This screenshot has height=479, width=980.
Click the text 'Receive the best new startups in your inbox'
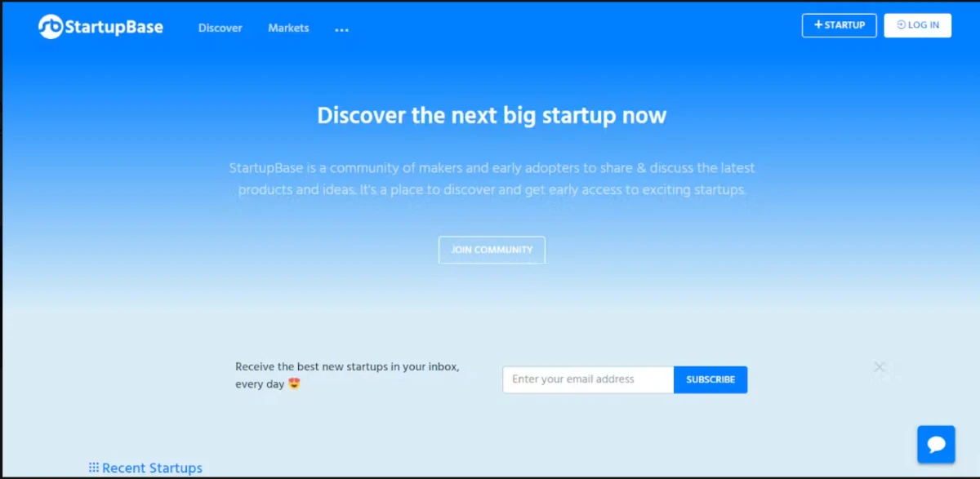(x=347, y=367)
